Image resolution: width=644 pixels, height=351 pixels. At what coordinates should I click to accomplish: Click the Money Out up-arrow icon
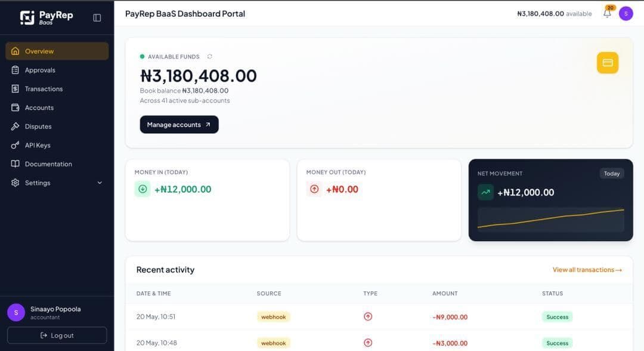314,189
